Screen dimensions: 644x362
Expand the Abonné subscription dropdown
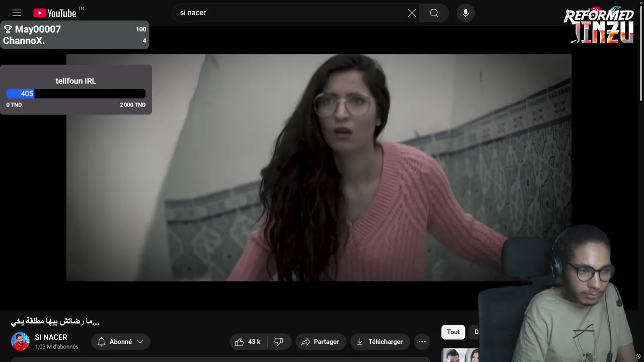coord(121,342)
